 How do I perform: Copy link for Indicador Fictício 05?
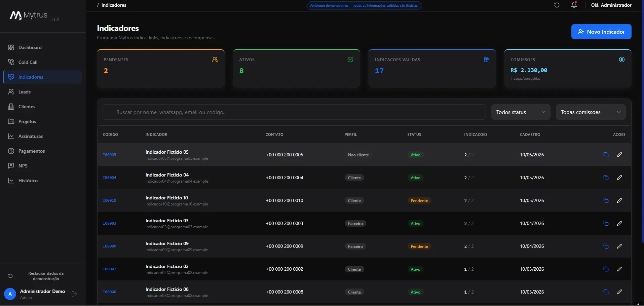pos(606,155)
